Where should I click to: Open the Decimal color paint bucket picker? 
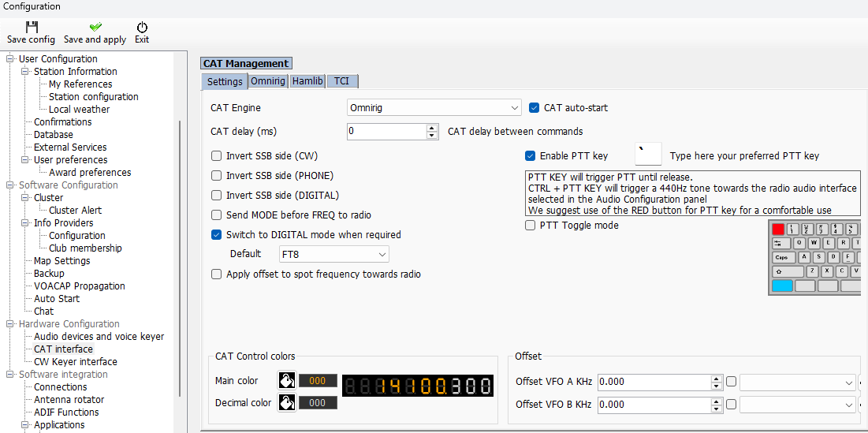pyautogui.click(x=287, y=402)
